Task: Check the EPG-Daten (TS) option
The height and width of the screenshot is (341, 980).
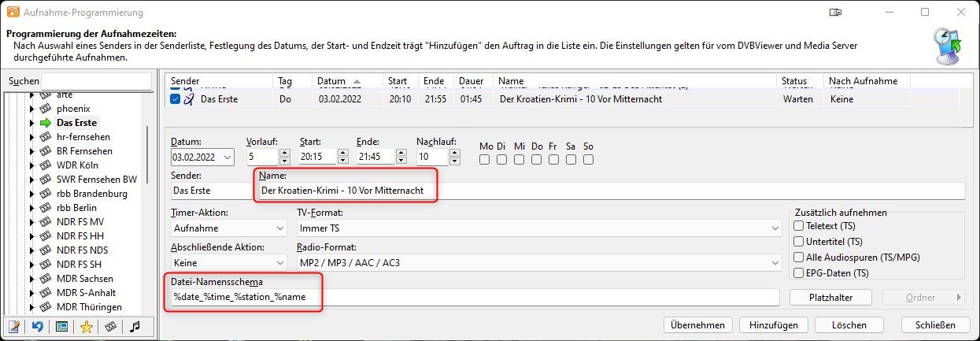Action: point(799,273)
